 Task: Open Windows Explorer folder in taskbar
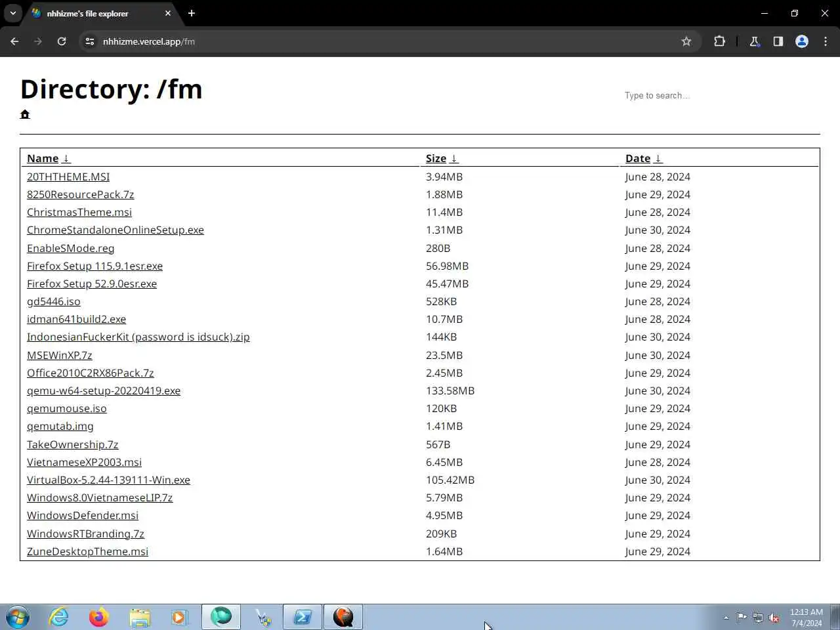(x=140, y=617)
